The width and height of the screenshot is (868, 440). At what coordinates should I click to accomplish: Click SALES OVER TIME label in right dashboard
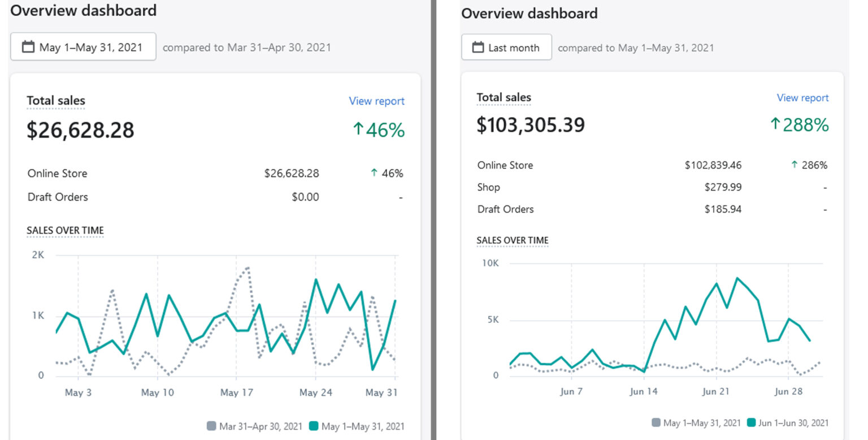click(513, 240)
